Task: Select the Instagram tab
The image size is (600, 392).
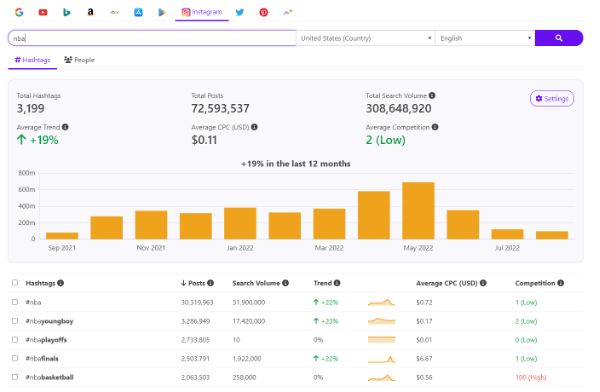Action: coord(202,12)
